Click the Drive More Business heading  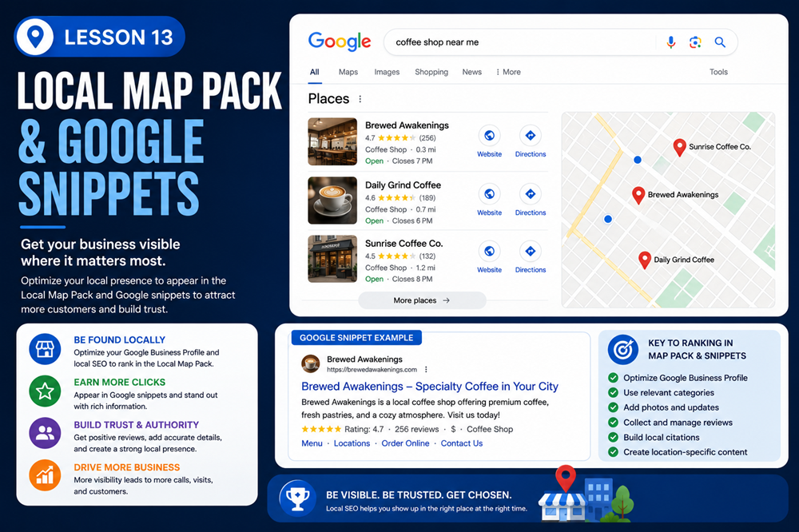(126, 467)
